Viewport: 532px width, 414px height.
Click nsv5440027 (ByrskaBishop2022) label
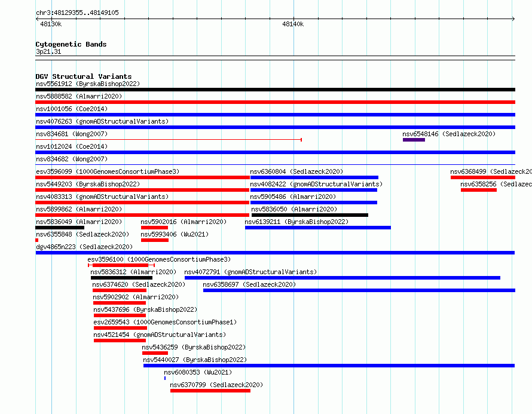195,360
